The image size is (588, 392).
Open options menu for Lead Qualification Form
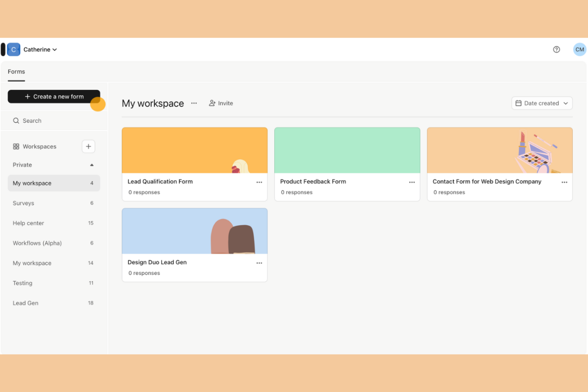pos(259,182)
